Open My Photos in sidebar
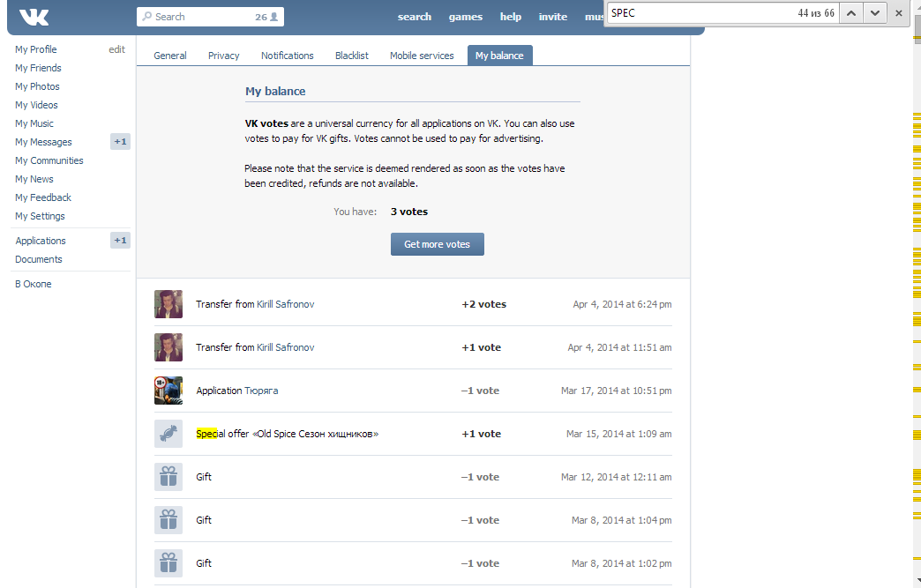The height and width of the screenshot is (588, 921). [x=38, y=86]
